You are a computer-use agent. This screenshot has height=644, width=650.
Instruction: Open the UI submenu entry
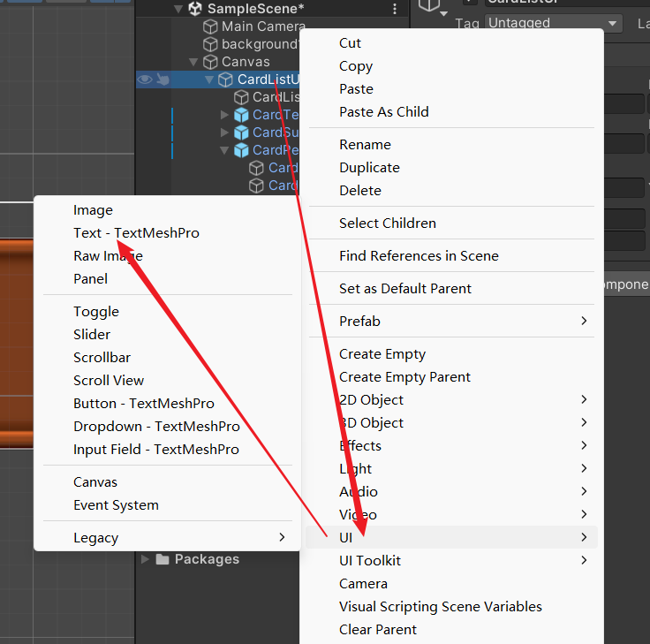(451, 538)
